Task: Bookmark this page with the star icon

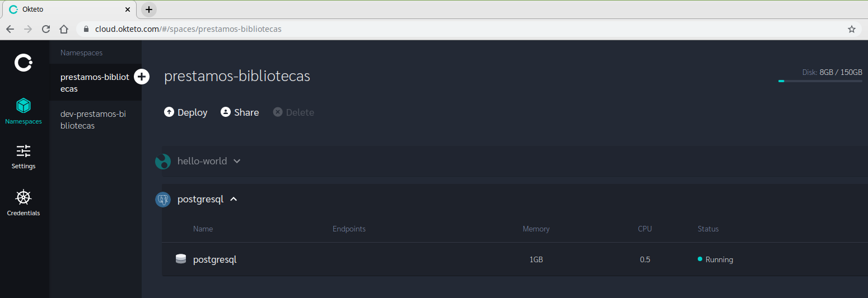Action: (851, 29)
